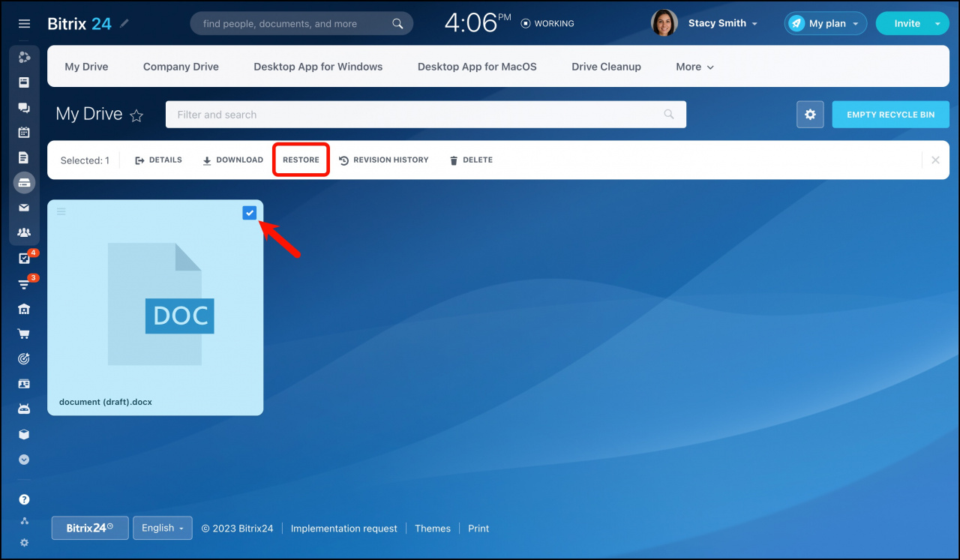Open the workgroups people sidebar icon

(24, 232)
